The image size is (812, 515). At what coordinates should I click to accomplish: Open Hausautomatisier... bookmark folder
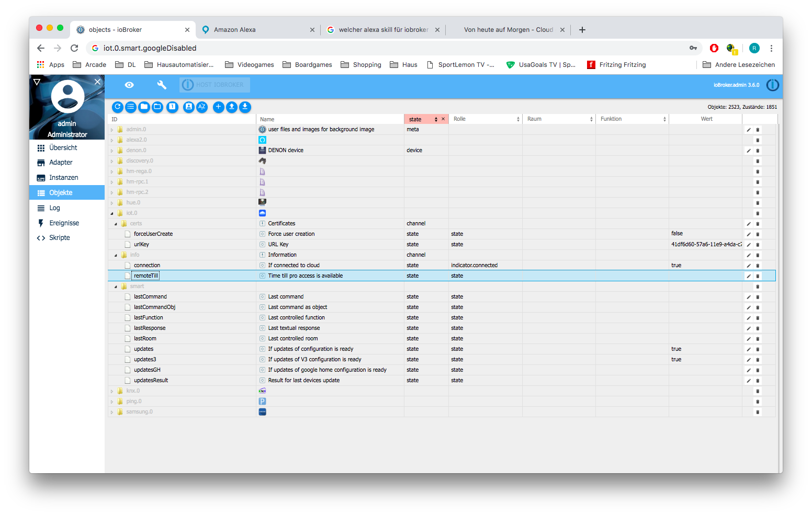click(x=179, y=65)
